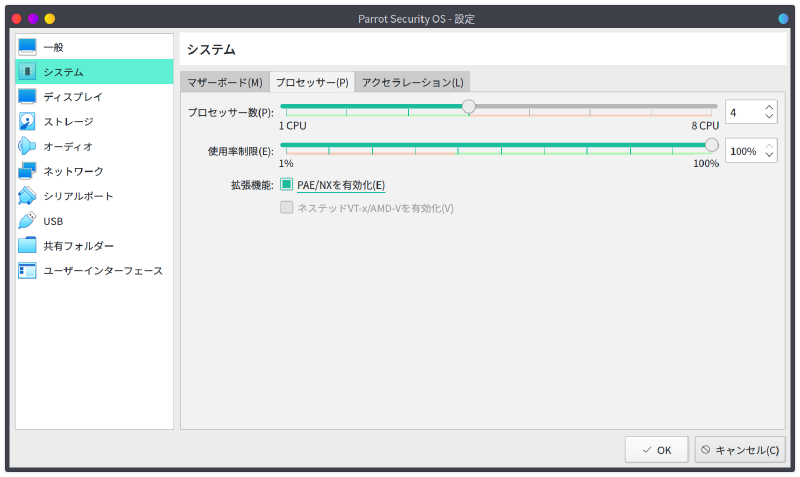Click the red close window button
800x477 pixels.
(x=16, y=19)
